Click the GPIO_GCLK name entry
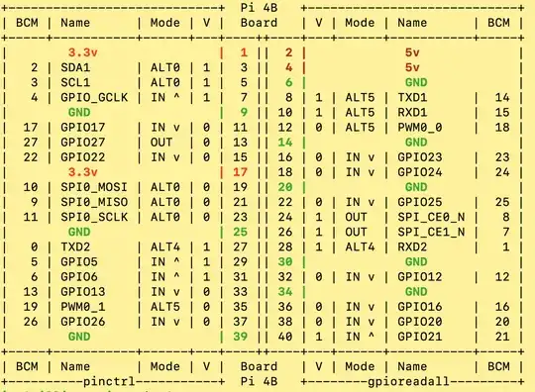This screenshot has width=535, height=392. (x=94, y=97)
